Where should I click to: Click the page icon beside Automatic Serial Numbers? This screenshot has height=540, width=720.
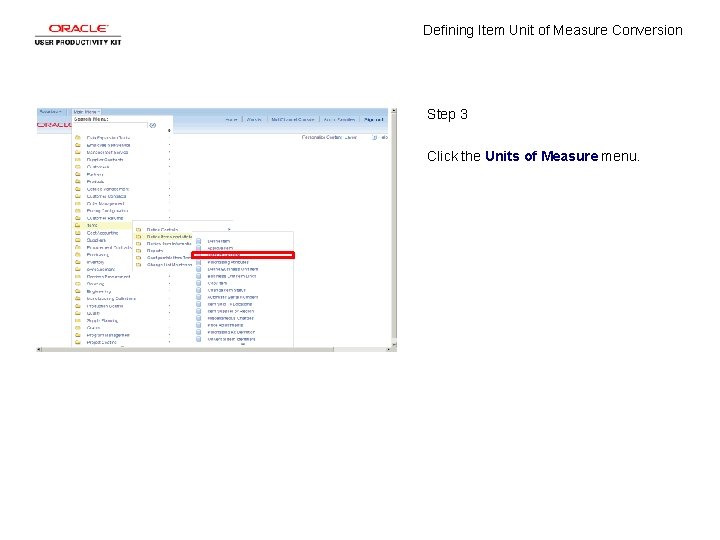point(199,297)
